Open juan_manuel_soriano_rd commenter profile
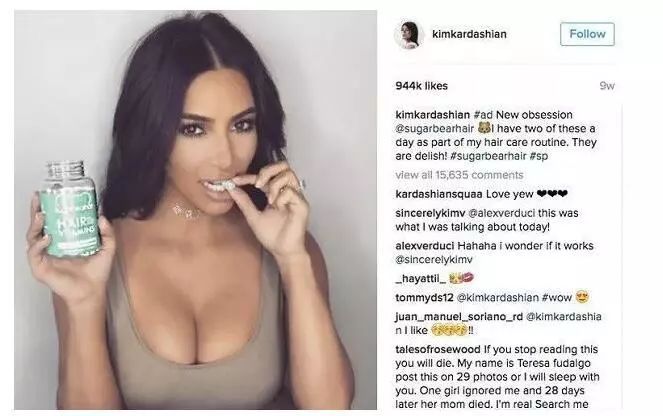Viewport: 663px width, 416px height. (459, 317)
